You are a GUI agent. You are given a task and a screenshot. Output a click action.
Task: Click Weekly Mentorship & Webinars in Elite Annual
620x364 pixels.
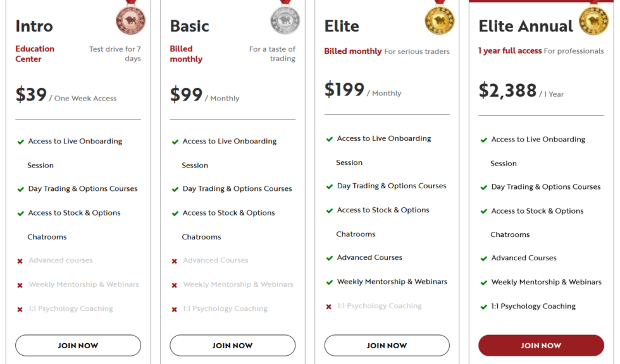(546, 282)
